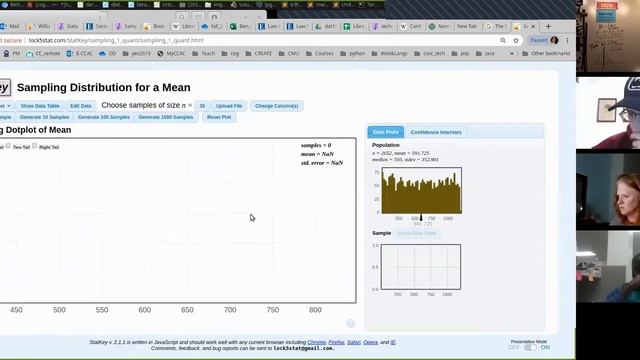
Task: Switch to the tech browser tab
Action: point(382,26)
